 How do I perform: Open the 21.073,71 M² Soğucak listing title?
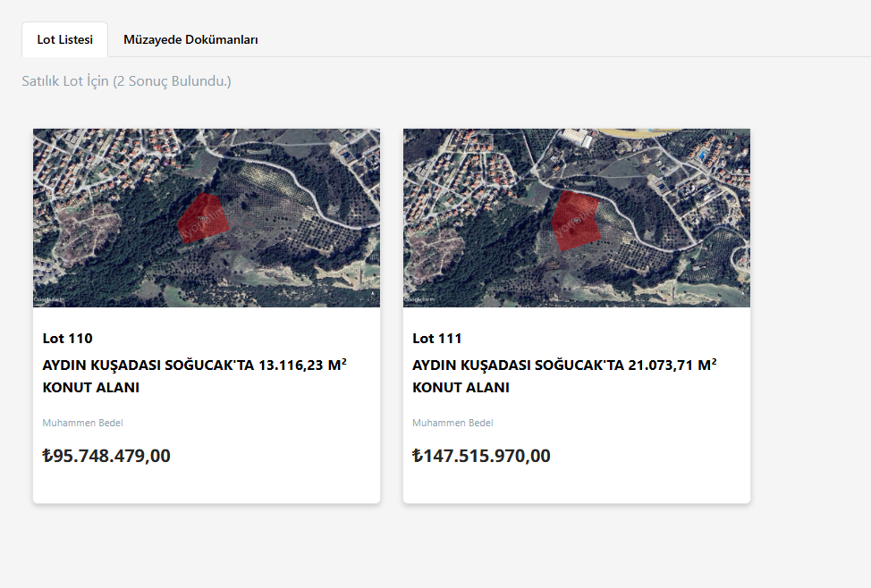[564, 365]
